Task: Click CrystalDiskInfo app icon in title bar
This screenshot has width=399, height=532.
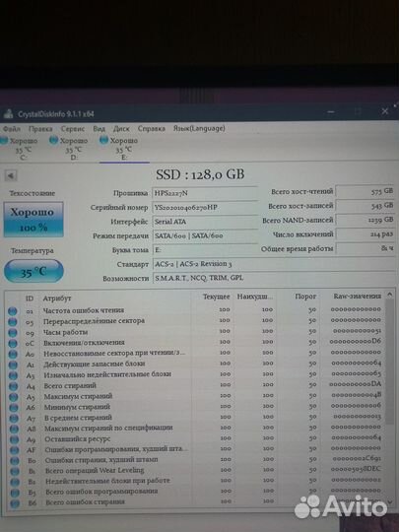Action: pos(8,114)
